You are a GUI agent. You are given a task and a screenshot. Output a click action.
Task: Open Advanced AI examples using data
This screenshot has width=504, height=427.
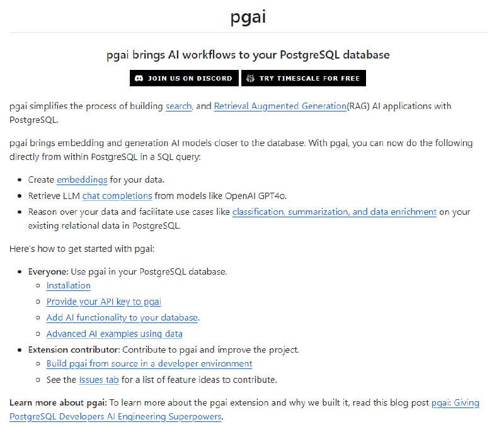tap(113, 333)
